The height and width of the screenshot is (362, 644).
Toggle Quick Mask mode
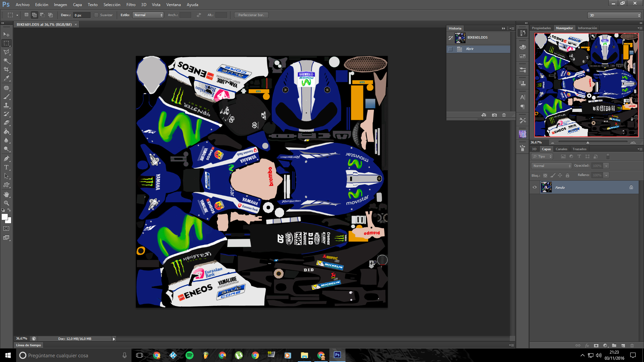pyautogui.click(x=6, y=229)
